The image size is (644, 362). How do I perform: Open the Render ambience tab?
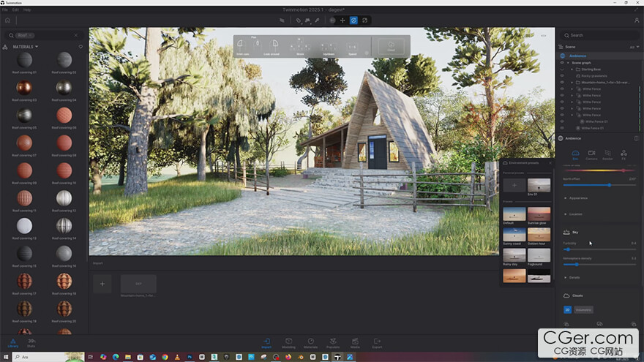click(x=607, y=155)
